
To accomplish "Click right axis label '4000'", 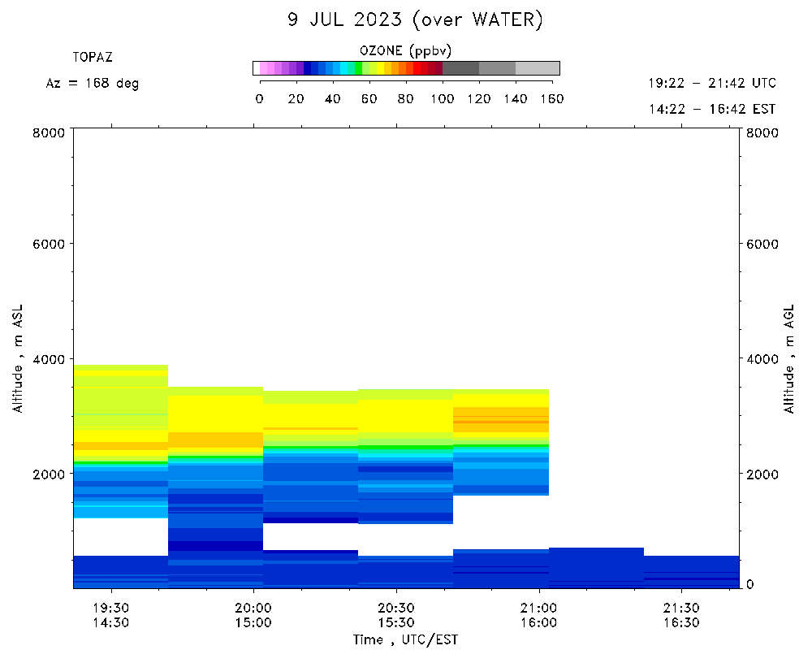I will point(762,359).
